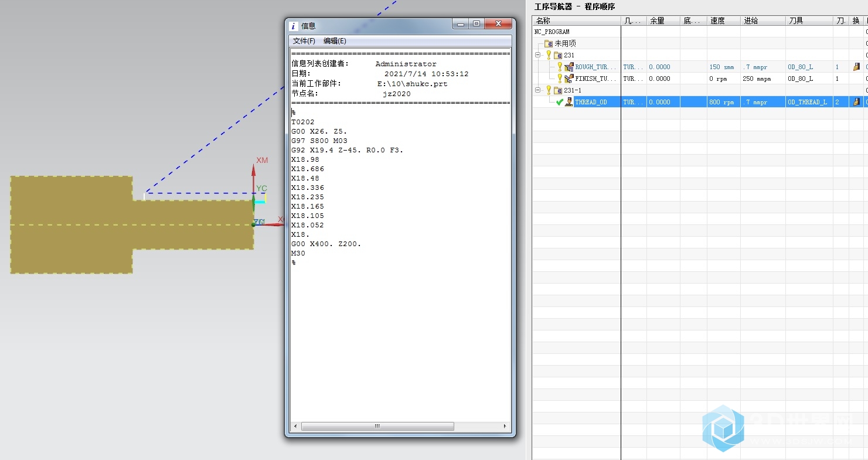Open the 编辑(E) menu in the 信息 window
Screen dimensions: 868x460
point(335,41)
